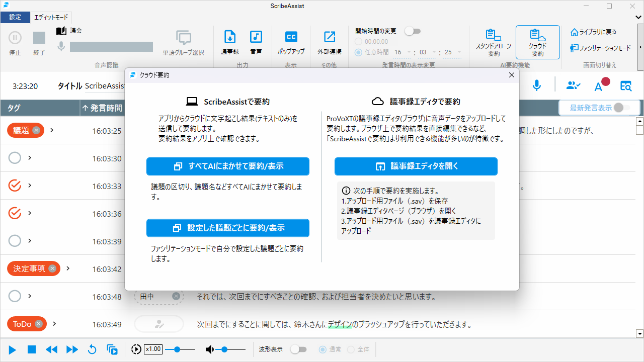Enable the 波形表示 toggle
644x362 pixels.
point(298,349)
